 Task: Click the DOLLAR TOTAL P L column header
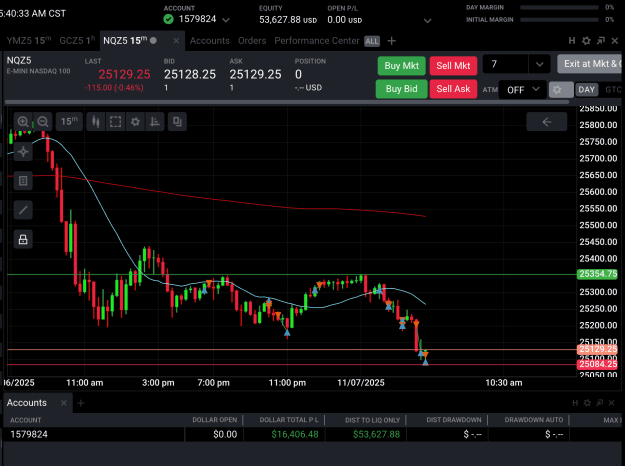tap(289, 420)
